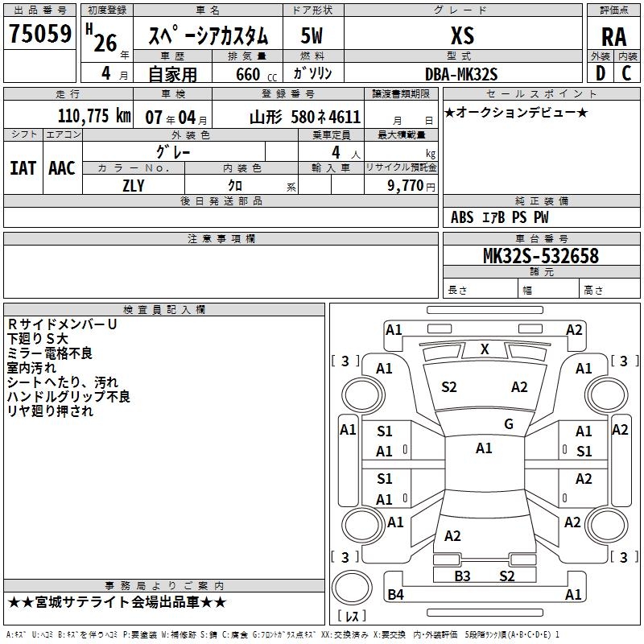
Task: Click the B3 damage mark on the rear bumper
Action: (x=462, y=576)
